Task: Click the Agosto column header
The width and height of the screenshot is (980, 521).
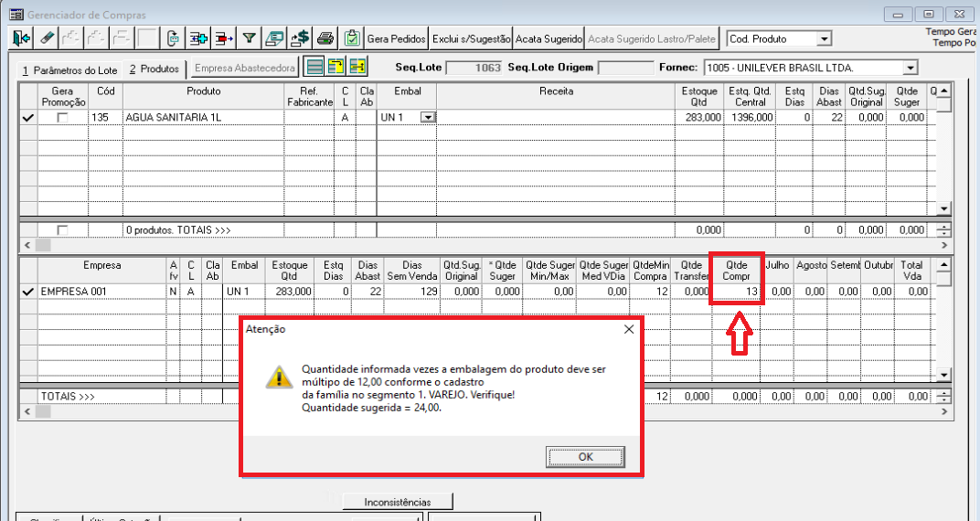Action: (811, 271)
